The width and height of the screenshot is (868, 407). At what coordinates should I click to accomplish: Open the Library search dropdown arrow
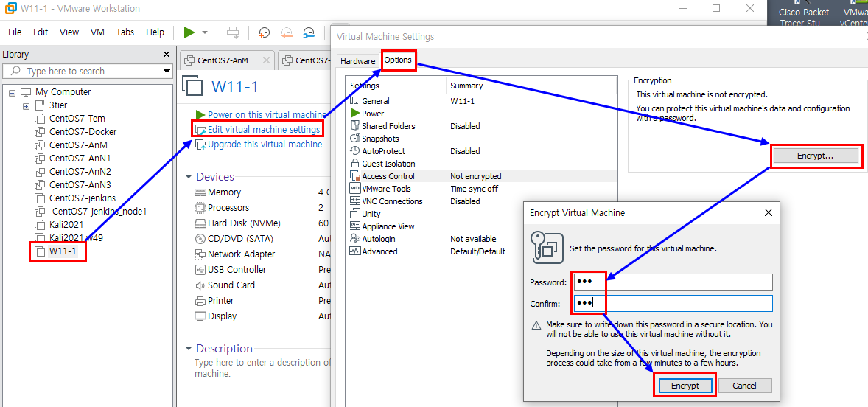click(167, 72)
